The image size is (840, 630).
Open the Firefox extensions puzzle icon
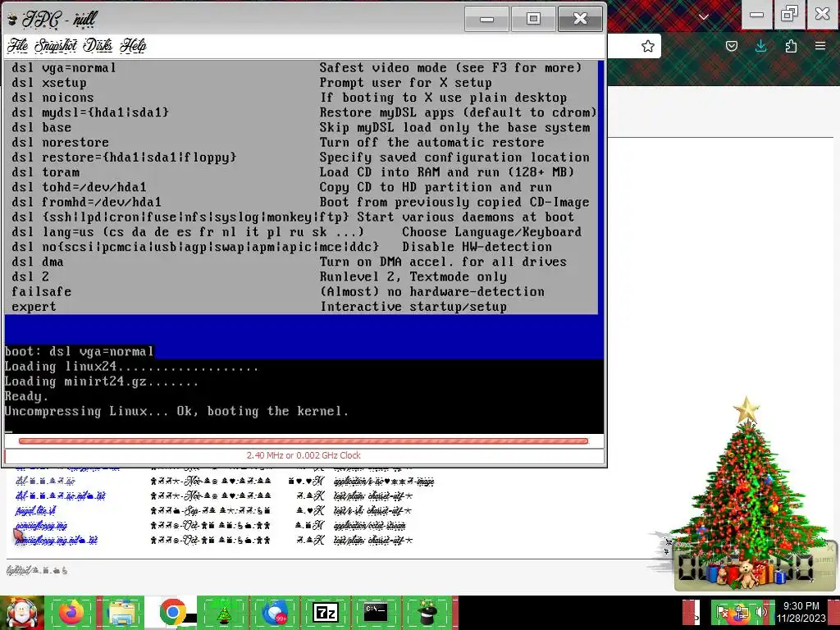(x=791, y=46)
